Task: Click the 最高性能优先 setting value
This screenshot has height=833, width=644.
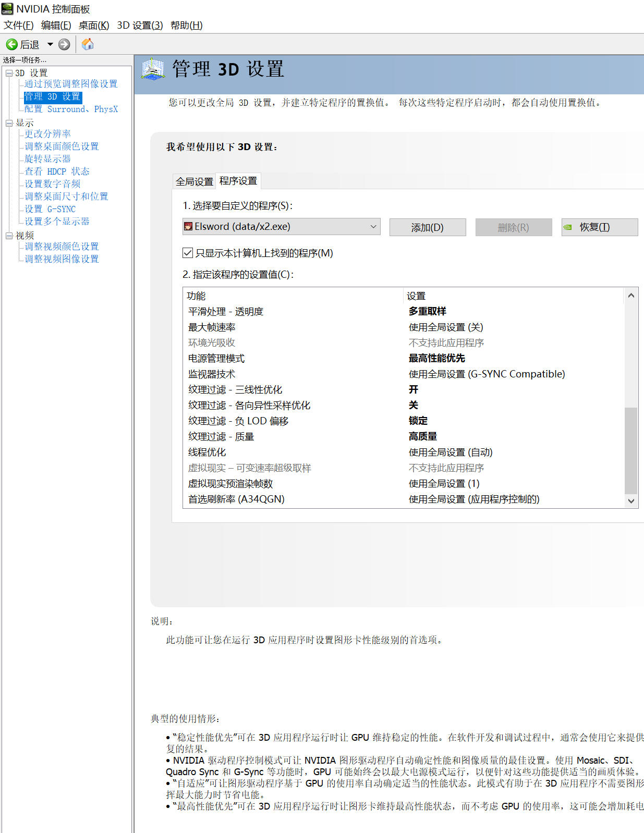Action: click(437, 359)
